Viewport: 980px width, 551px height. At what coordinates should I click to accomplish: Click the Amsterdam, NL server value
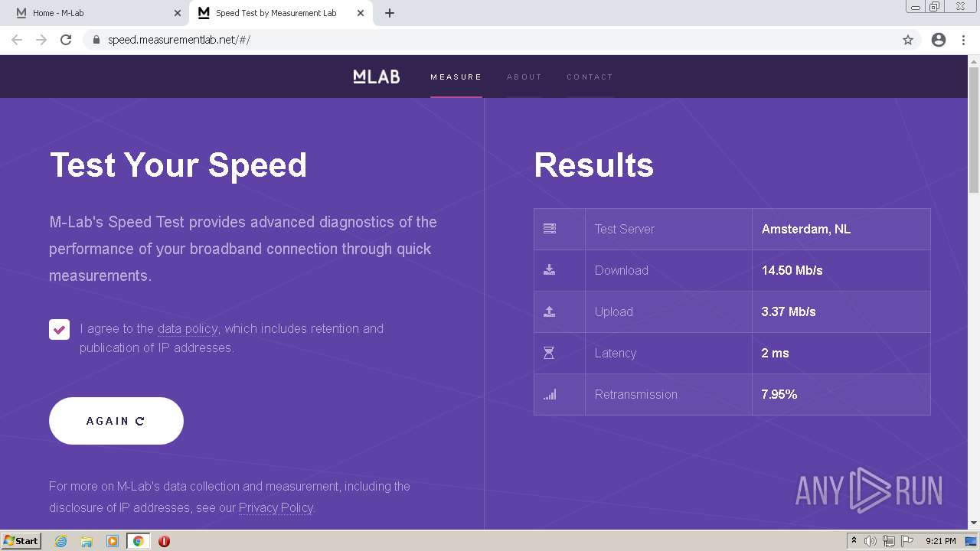pos(805,229)
